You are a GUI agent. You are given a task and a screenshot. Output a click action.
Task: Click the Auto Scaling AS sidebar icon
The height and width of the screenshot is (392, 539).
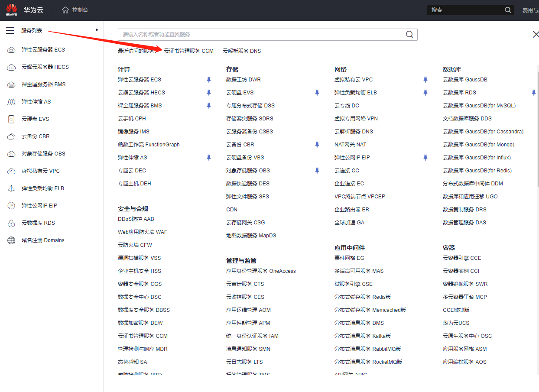[12, 102]
